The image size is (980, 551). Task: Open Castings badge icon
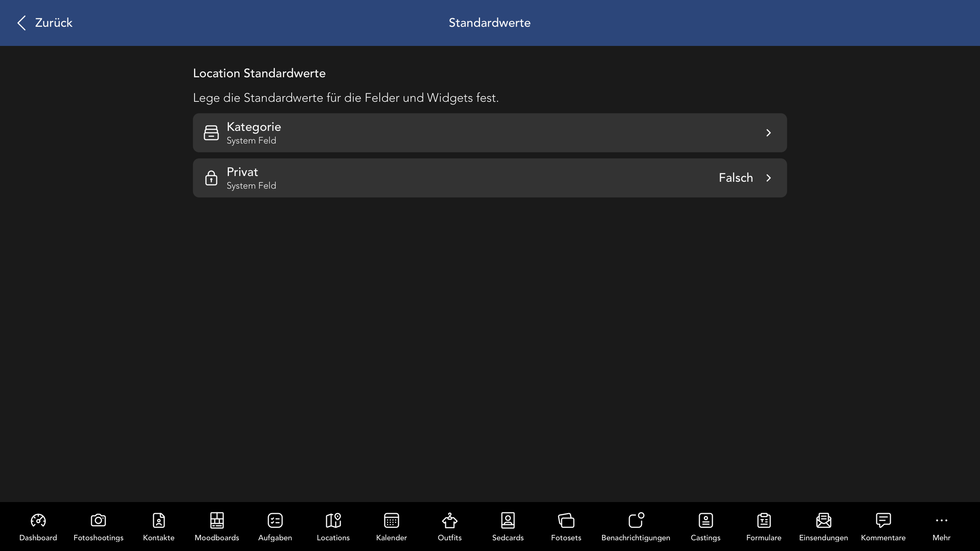coord(706,520)
